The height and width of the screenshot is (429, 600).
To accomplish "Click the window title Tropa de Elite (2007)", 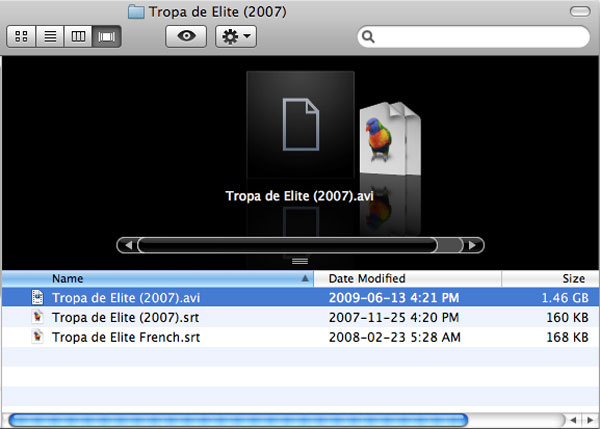I will click(x=217, y=12).
